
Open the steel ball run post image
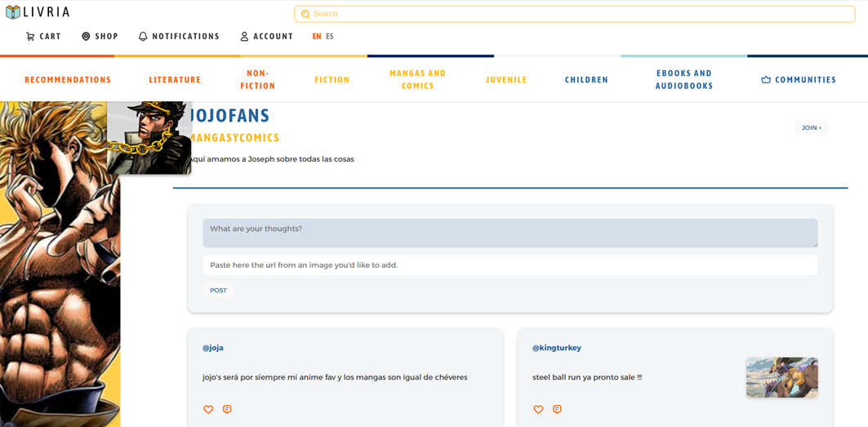click(x=781, y=377)
